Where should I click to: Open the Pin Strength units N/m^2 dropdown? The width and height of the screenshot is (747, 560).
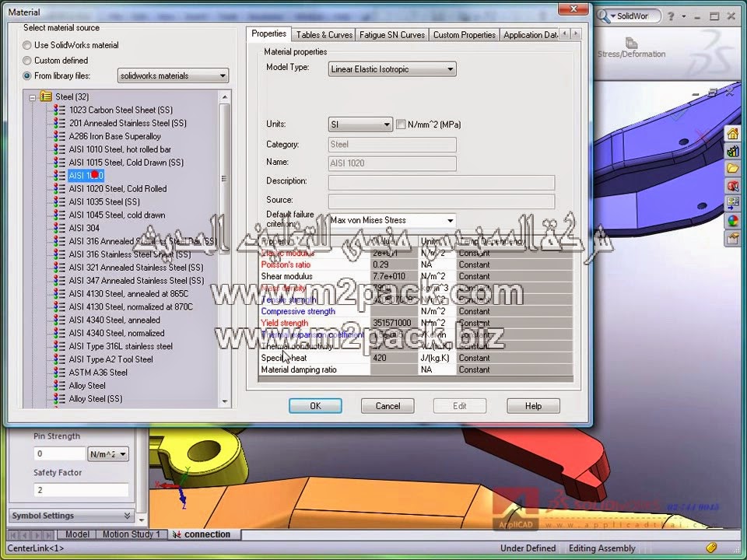click(108, 453)
